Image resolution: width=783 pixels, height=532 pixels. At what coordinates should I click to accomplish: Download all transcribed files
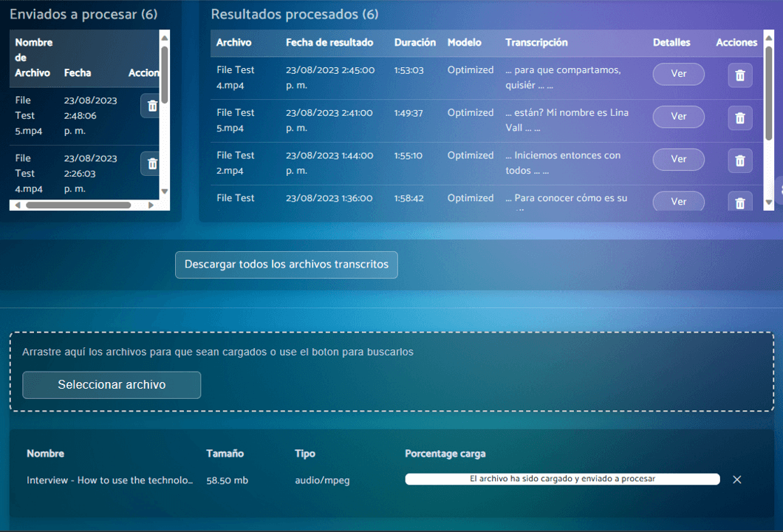(286, 265)
